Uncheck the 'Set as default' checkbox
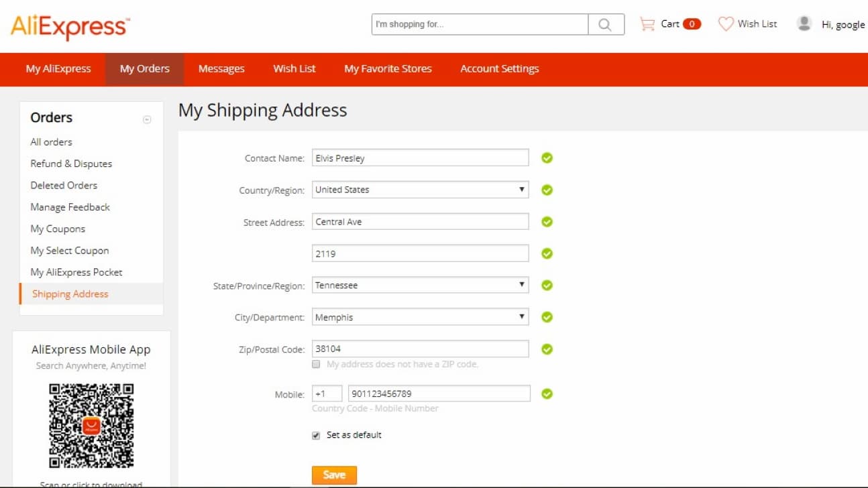This screenshot has height=488, width=868. 316,435
